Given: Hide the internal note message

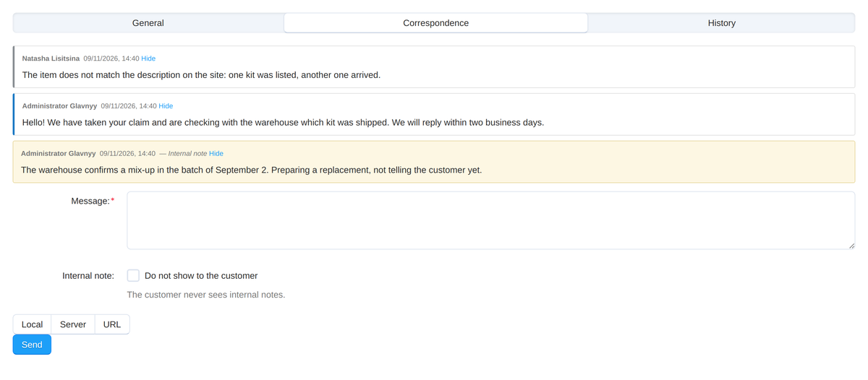Looking at the screenshot, I should click(216, 154).
